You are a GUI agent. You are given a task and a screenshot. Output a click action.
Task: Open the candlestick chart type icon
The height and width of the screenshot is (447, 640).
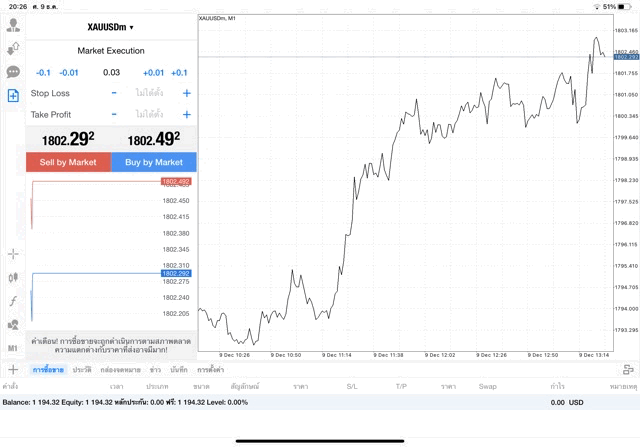(13, 277)
